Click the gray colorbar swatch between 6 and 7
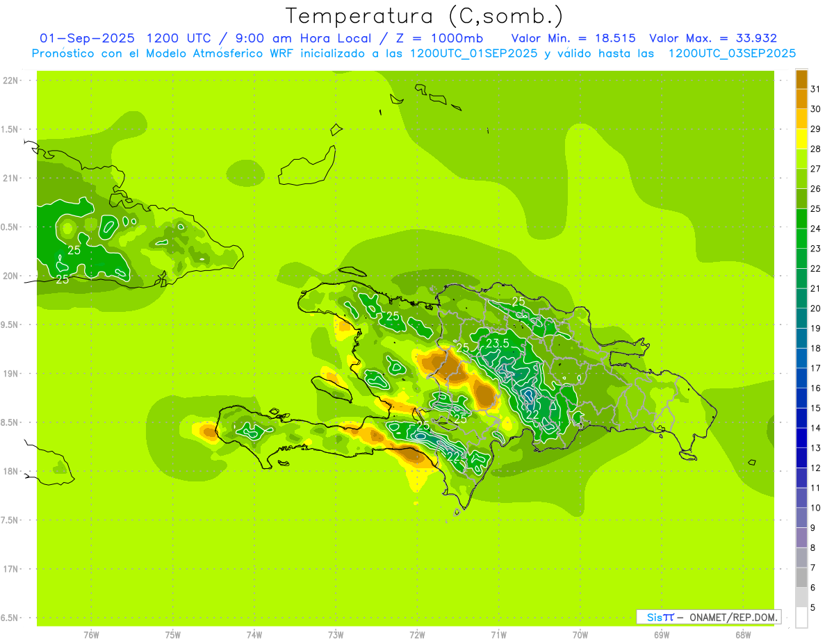The width and height of the screenshot is (834, 644). (x=801, y=577)
